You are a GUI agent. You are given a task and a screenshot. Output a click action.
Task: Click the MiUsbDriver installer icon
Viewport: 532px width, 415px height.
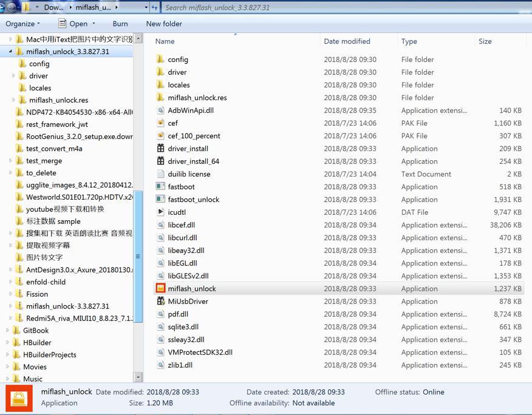pyautogui.click(x=160, y=301)
